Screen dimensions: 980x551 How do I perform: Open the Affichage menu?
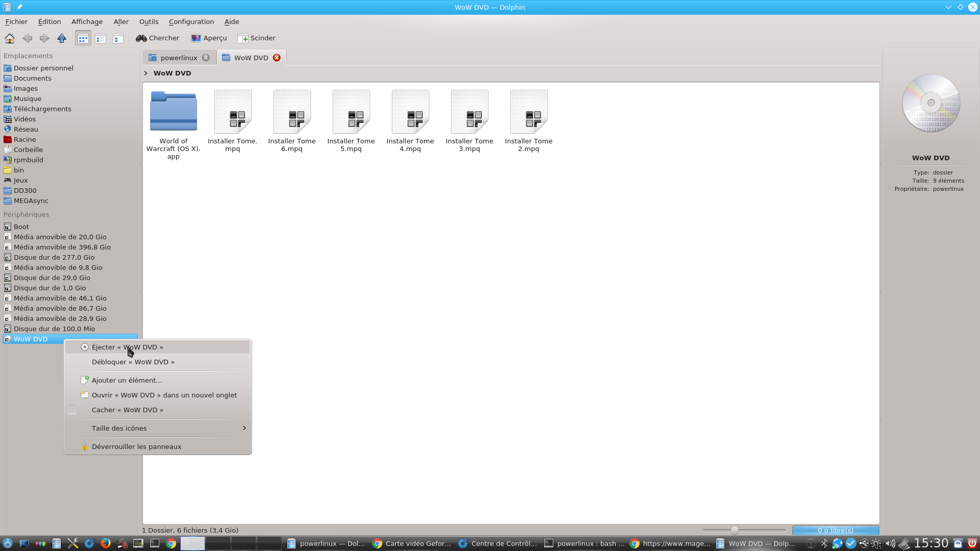pyautogui.click(x=87, y=21)
